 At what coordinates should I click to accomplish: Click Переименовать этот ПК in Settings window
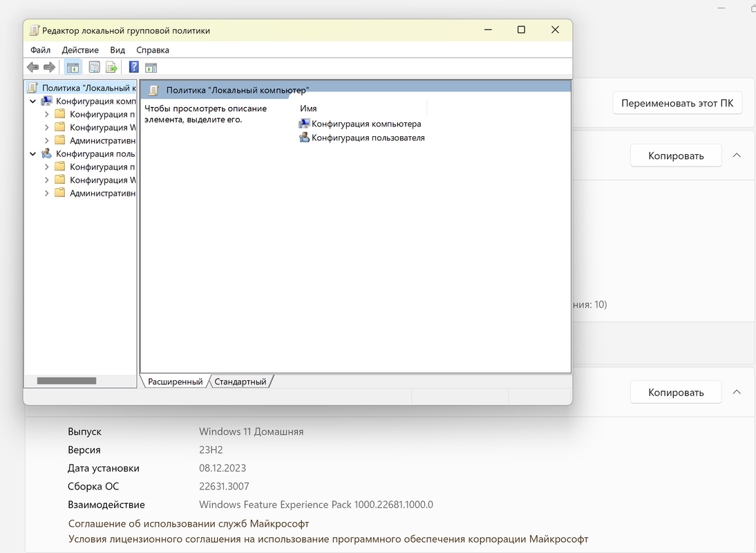pos(677,103)
